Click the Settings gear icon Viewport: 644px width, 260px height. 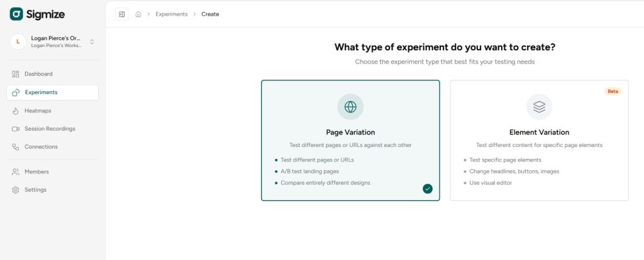point(16,190)
